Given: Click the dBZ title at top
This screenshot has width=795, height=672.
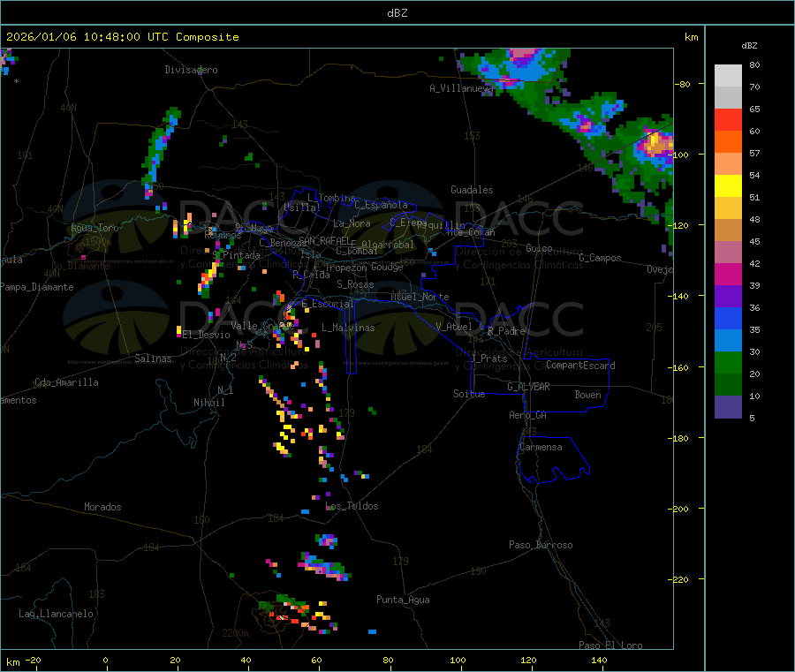Looking at the screenshot, I should 397,13.
